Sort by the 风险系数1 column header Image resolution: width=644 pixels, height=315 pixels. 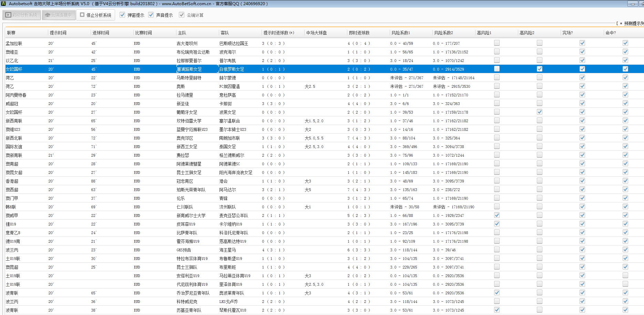401,33
